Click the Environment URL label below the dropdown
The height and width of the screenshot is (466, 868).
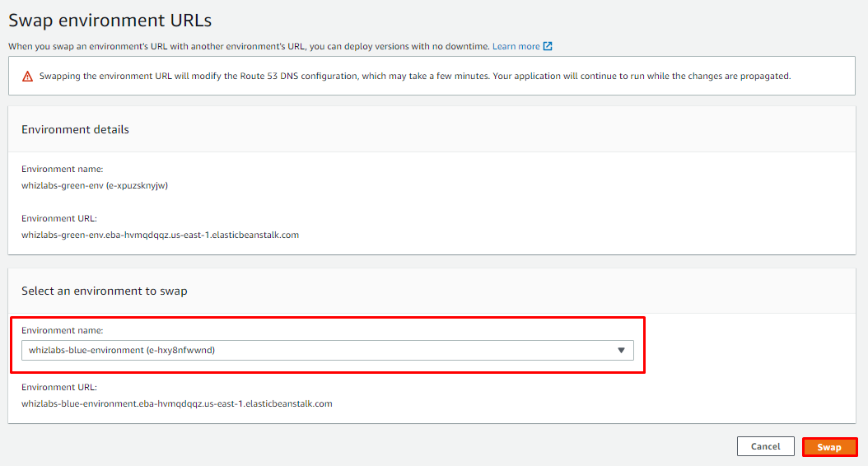(x=59, y=388)
